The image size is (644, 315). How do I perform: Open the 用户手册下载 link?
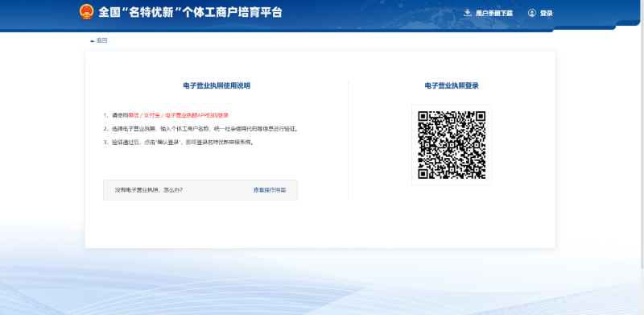click(494, 13)
